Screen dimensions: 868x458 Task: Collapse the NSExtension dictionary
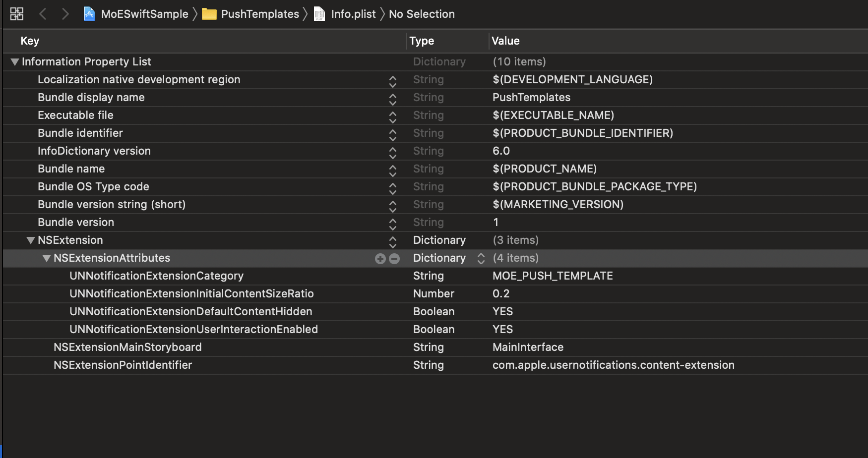coord(31,240)
